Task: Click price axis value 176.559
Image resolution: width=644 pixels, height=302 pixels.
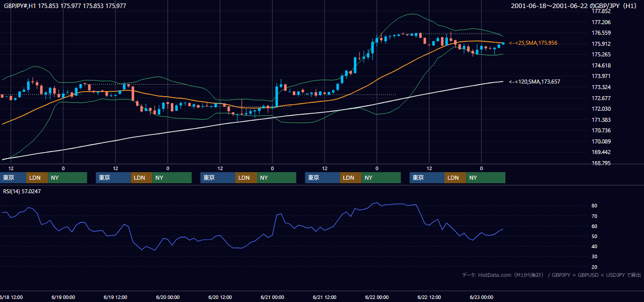Action: pyautogui.click(x=601, y=33)
